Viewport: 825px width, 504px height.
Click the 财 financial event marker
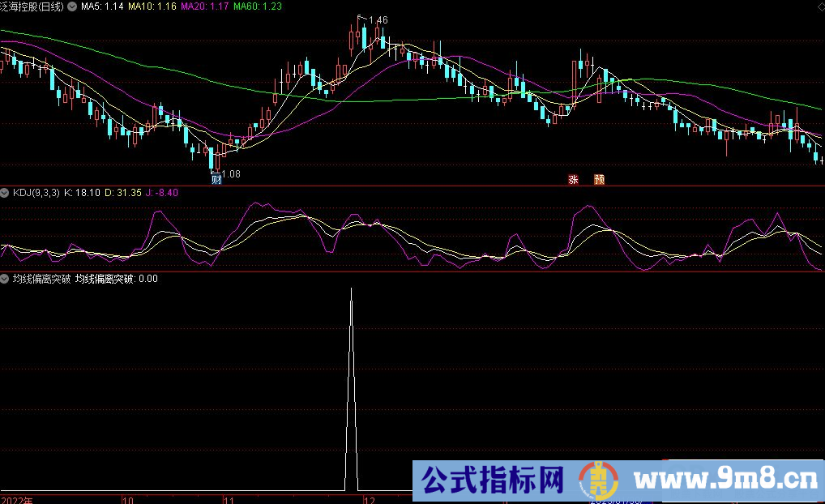pos(216,179)
